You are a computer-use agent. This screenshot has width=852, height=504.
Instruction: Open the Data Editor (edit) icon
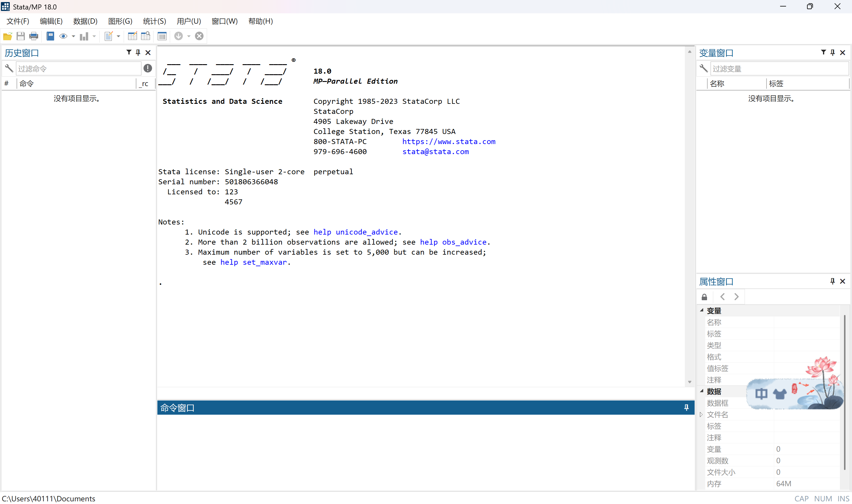133,36
